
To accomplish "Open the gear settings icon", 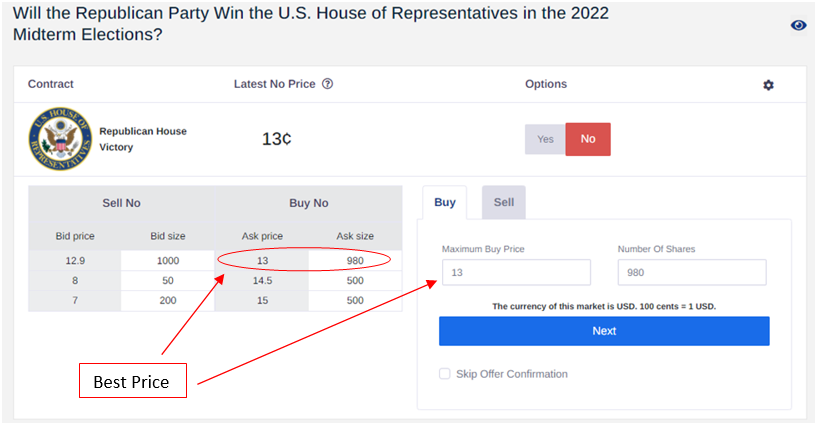I will coord(768,85).
